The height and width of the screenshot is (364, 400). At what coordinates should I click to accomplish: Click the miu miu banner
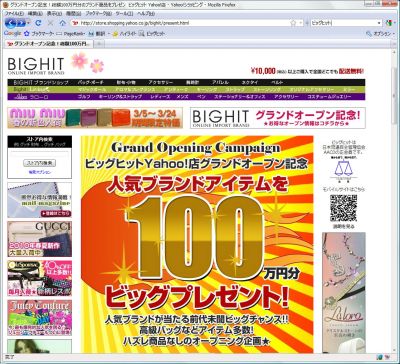[x=95, y=118]
